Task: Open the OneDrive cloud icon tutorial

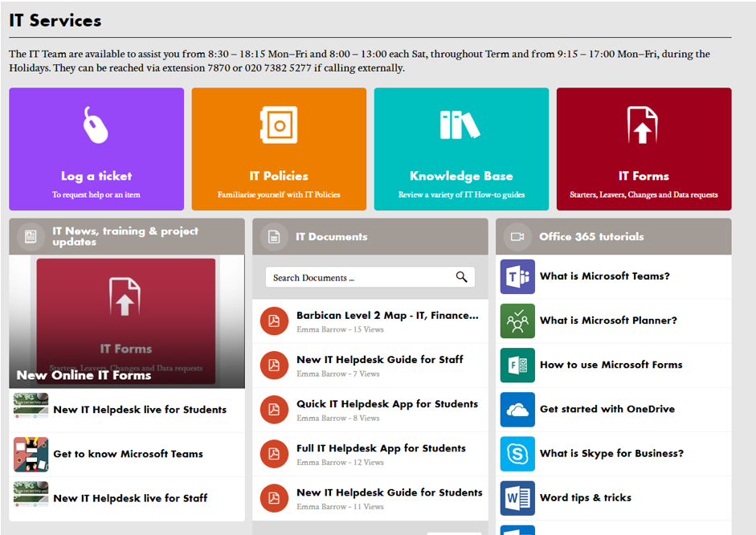Action: [517, 410]
